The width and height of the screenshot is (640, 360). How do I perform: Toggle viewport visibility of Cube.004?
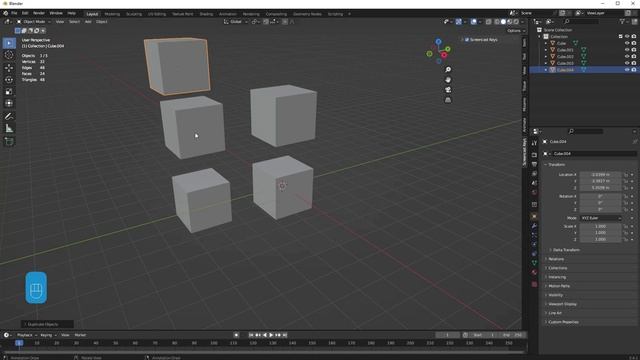[627, 70]
